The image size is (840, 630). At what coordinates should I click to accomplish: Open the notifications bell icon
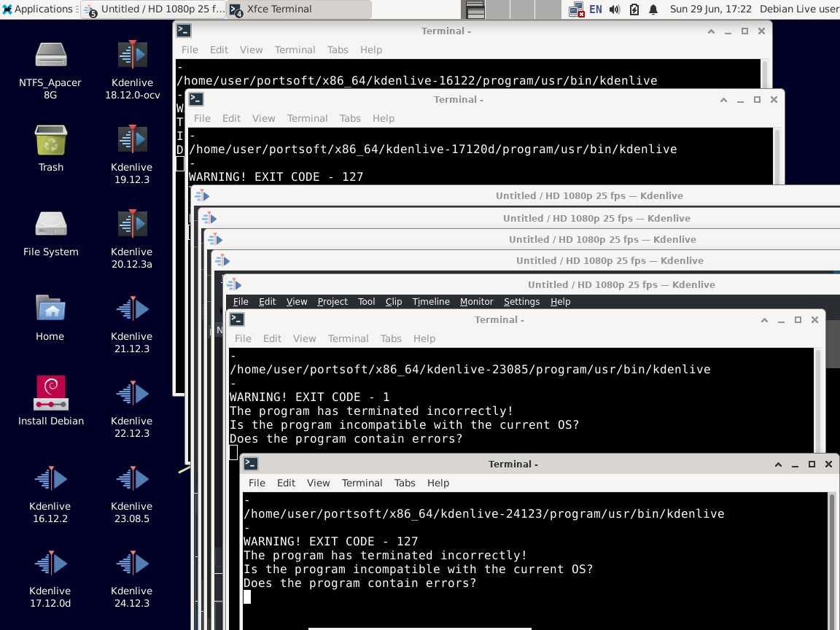653,9
